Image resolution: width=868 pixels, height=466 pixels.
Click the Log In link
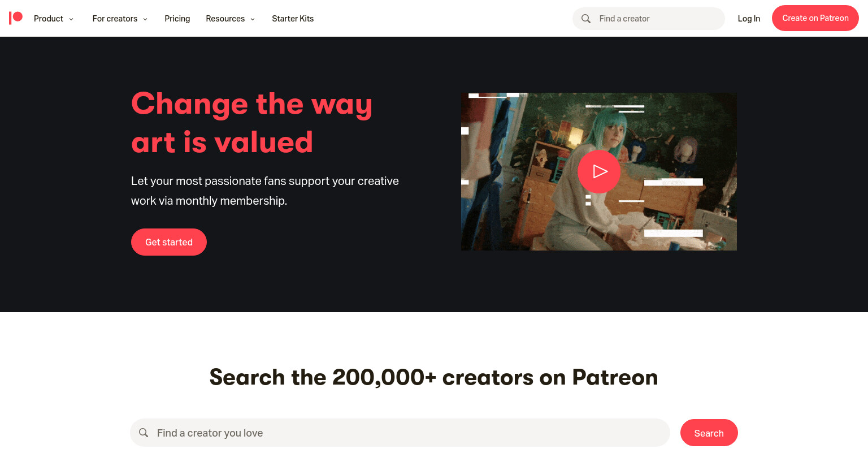coord(749,19)
